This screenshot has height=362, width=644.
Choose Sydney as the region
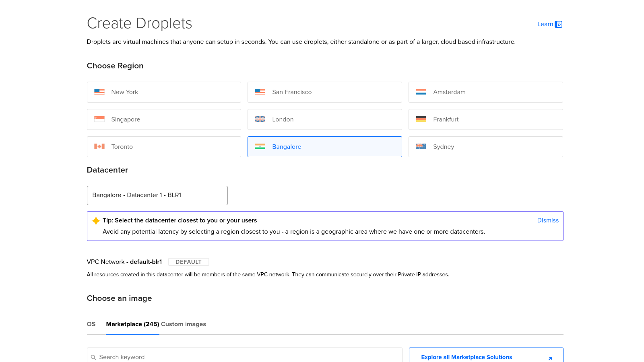(x=486, y=147)
